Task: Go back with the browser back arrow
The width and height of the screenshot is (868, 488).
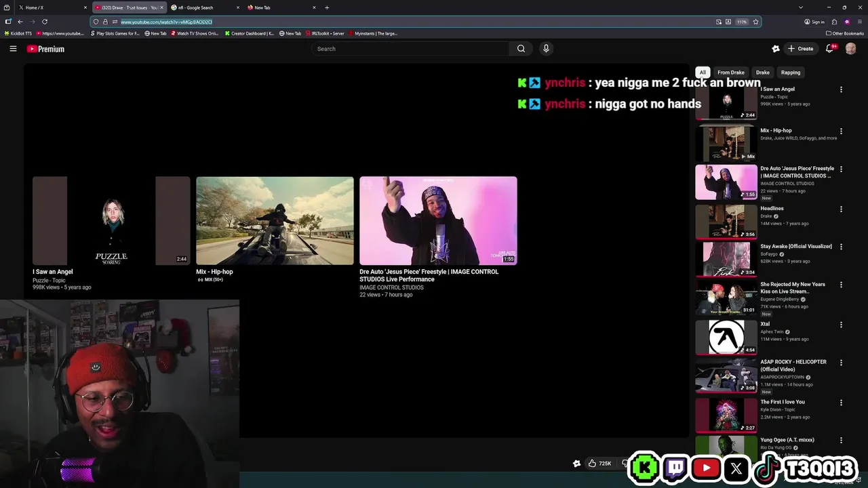Action: 20,22
